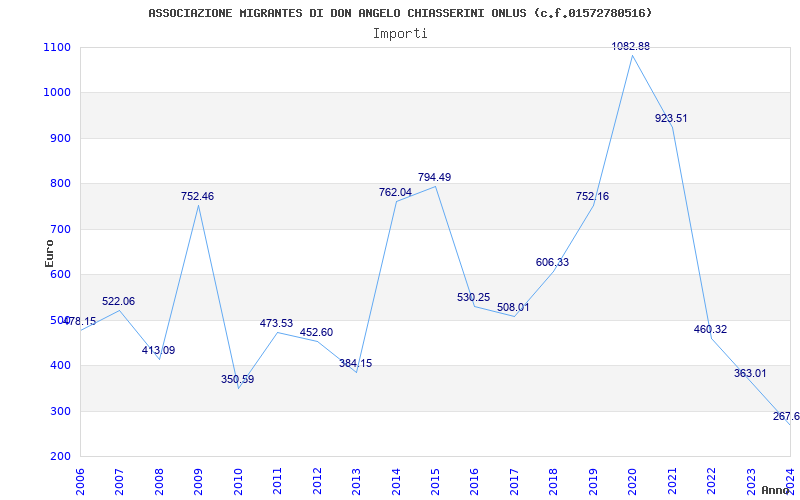Screen dimensions: 800x500
Task: Click the x-axis year 2020
Action: 633,481
